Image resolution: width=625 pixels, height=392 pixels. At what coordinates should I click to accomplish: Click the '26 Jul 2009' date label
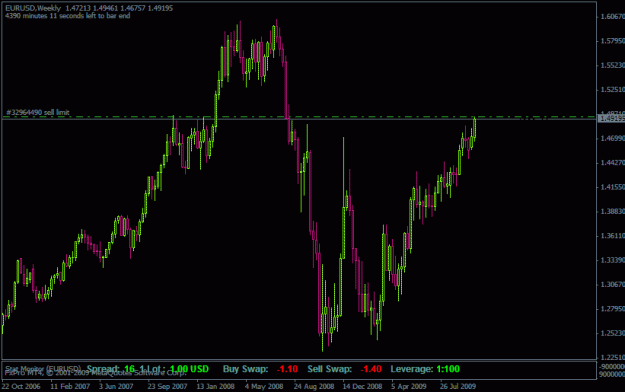(458, 386)
